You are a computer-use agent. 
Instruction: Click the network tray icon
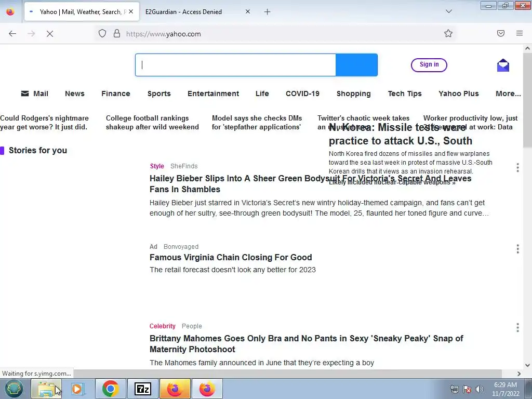(x=454, y=389)
